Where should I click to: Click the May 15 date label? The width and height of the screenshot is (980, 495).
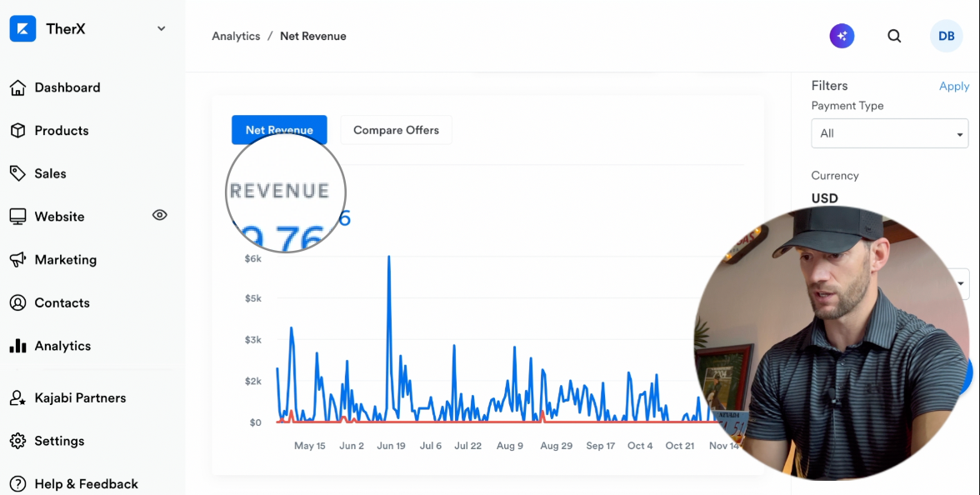pyautogui.click(x=310, y=446)
